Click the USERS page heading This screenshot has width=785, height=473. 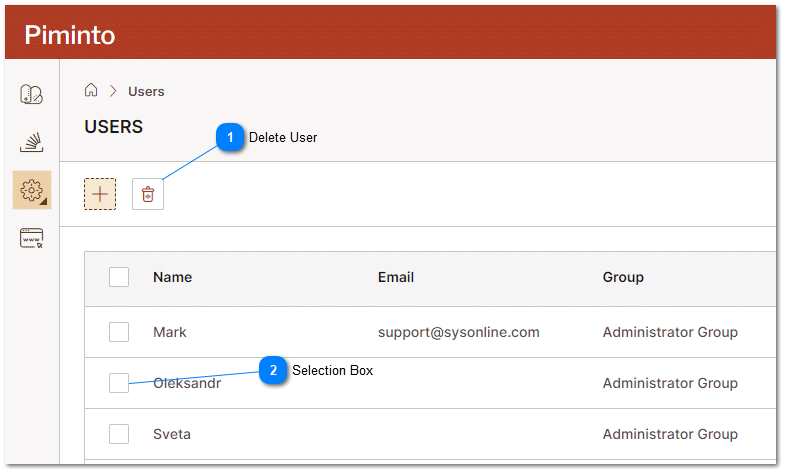tap(114, 127)
